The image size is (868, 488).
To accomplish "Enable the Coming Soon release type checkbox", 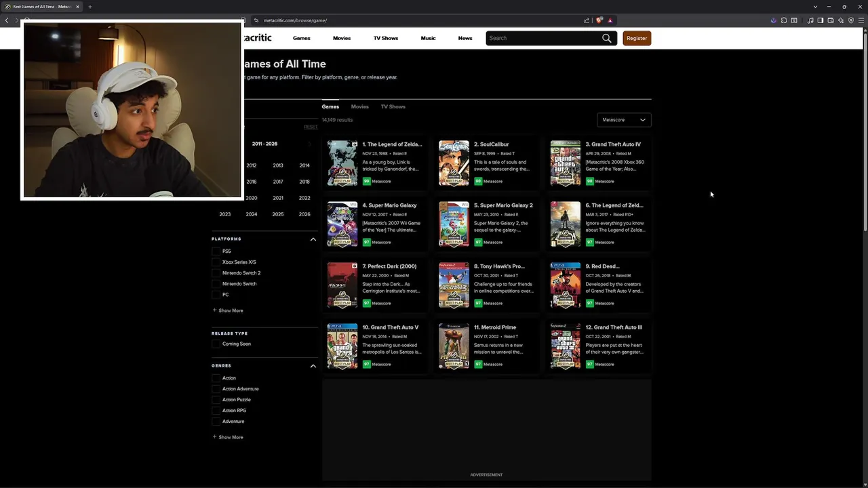I will point(216,344).
